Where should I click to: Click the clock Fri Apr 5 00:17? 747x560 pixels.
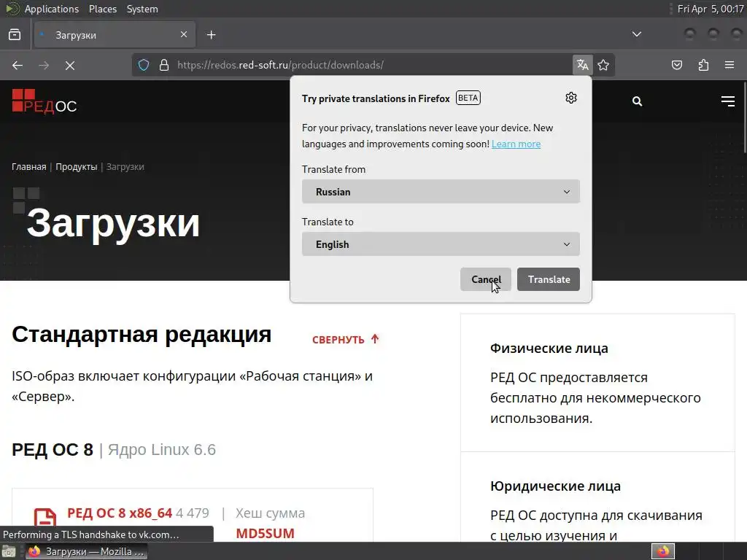[711, 9]
